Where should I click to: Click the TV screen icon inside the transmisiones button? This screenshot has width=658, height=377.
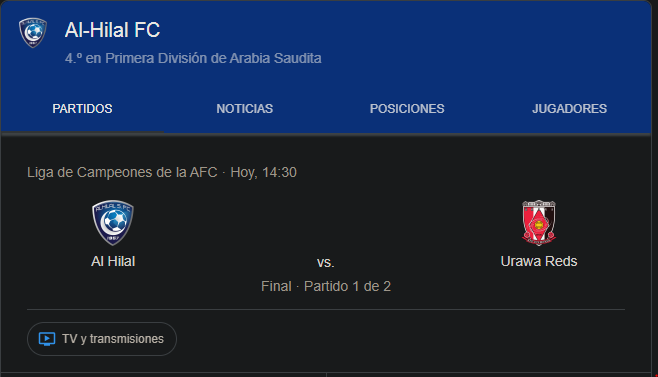click(47, 339)
